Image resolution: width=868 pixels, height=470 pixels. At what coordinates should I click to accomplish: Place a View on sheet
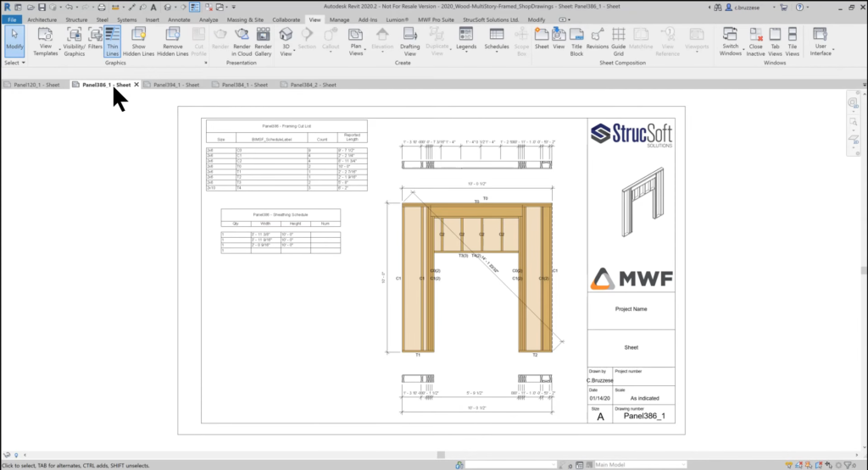pos(559,40)
